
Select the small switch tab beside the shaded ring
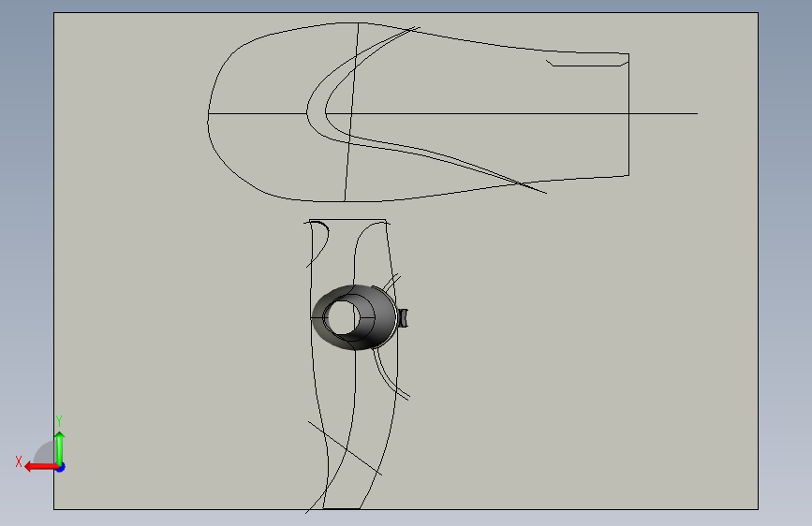tap(403, 318)
